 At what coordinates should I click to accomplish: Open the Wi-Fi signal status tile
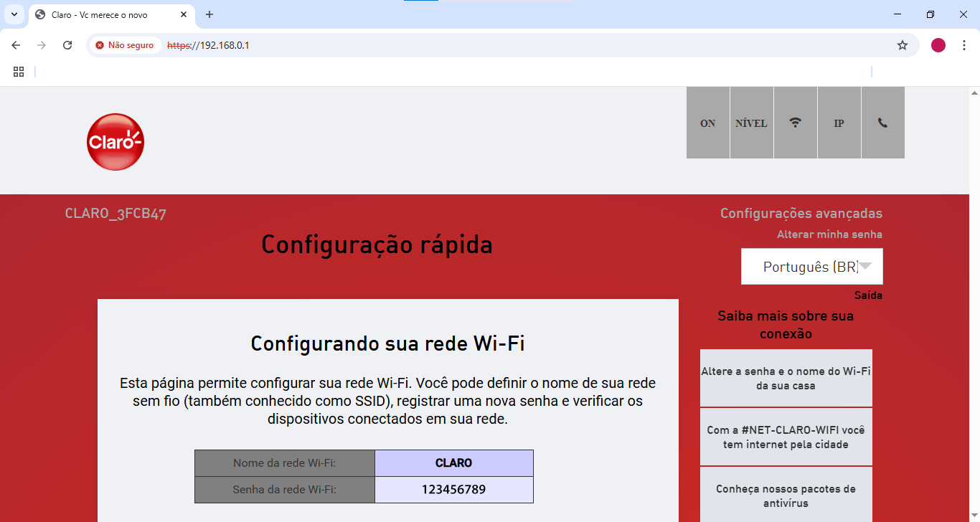[796, 123]
